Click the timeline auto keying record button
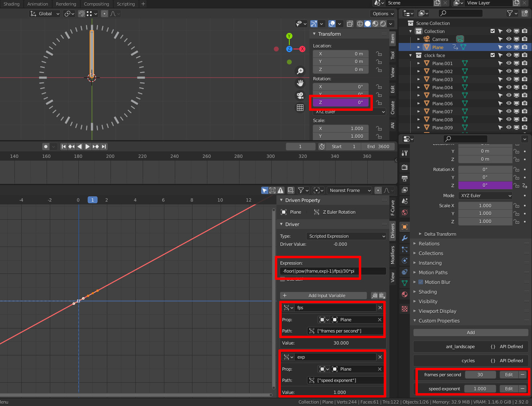This screenshot has width=532, height=406. (46, 147)
